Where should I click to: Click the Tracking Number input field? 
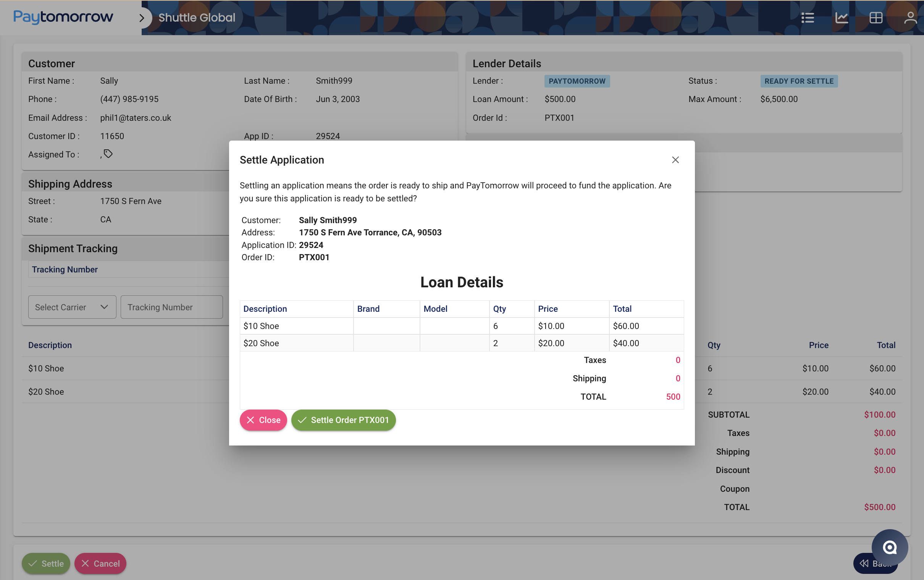pyautogui.click(x=172, y=307)
